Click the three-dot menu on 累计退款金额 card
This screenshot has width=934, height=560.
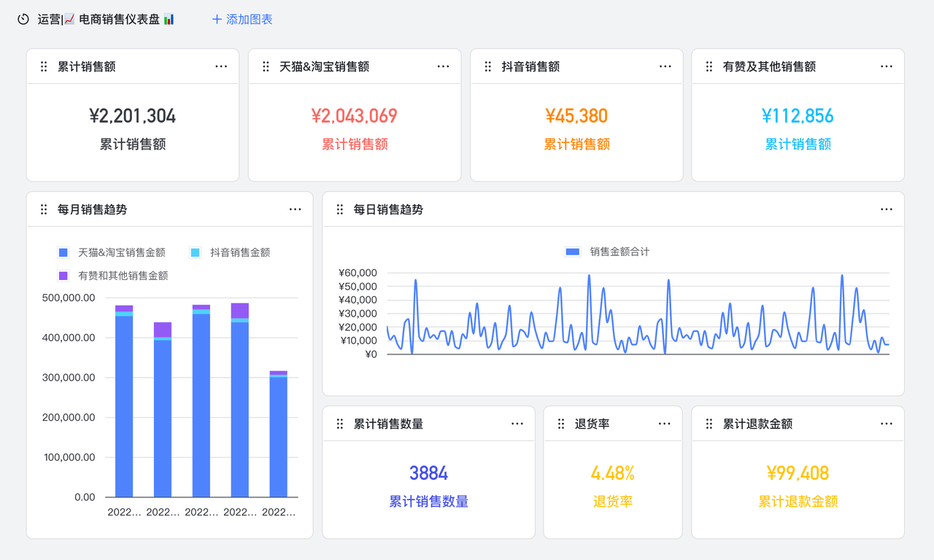pos(886,424)
